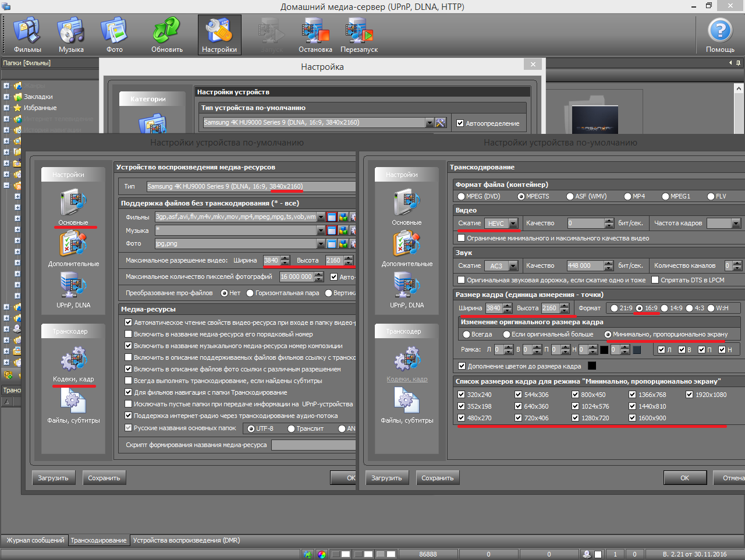The image size is (745, 560).
Task: Switch to the Транскодирование bottom tab
Action: coord(98,540)
